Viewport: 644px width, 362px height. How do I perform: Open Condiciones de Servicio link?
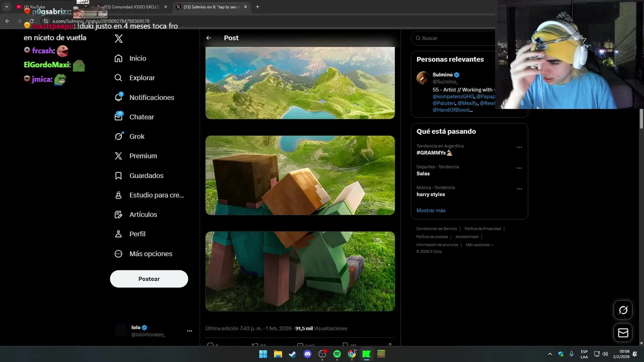pyautogui.click(x=436, y=229)
